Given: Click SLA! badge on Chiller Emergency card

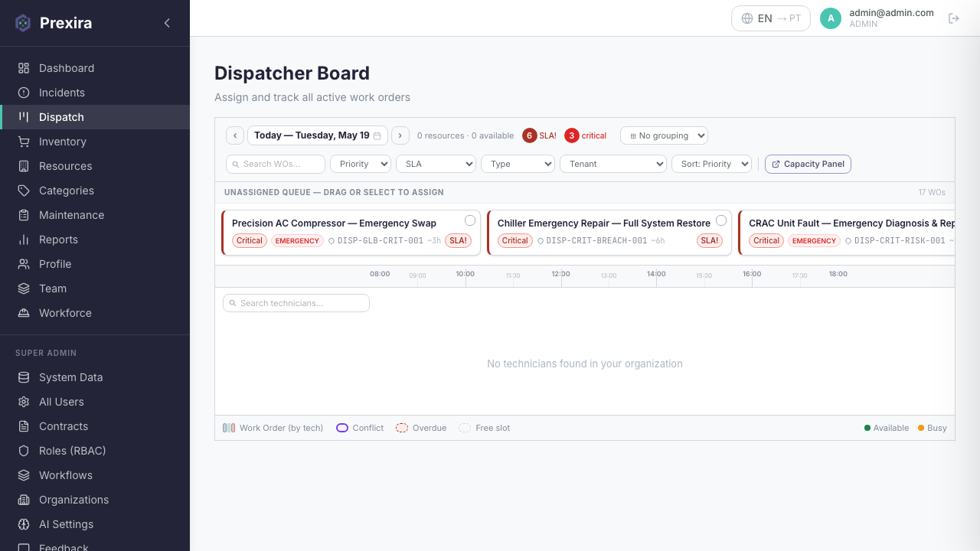Looking at the screenshot, I should click(710, 240).
